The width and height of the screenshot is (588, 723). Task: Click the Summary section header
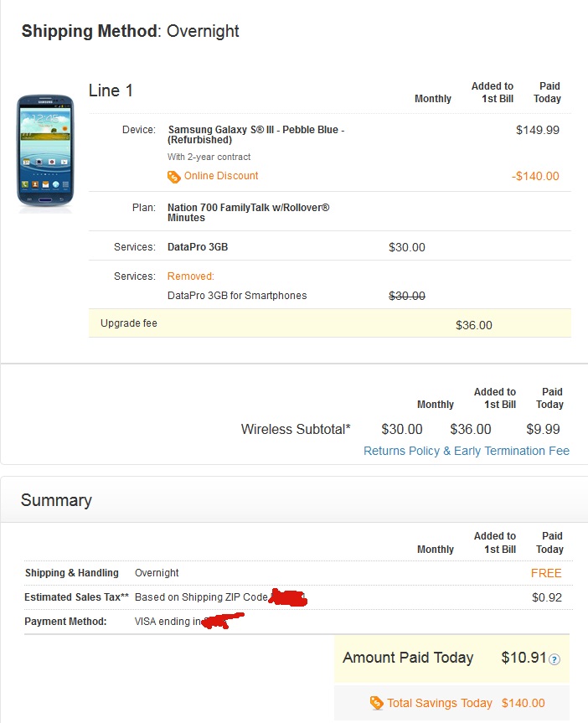[x=56, y=500]
